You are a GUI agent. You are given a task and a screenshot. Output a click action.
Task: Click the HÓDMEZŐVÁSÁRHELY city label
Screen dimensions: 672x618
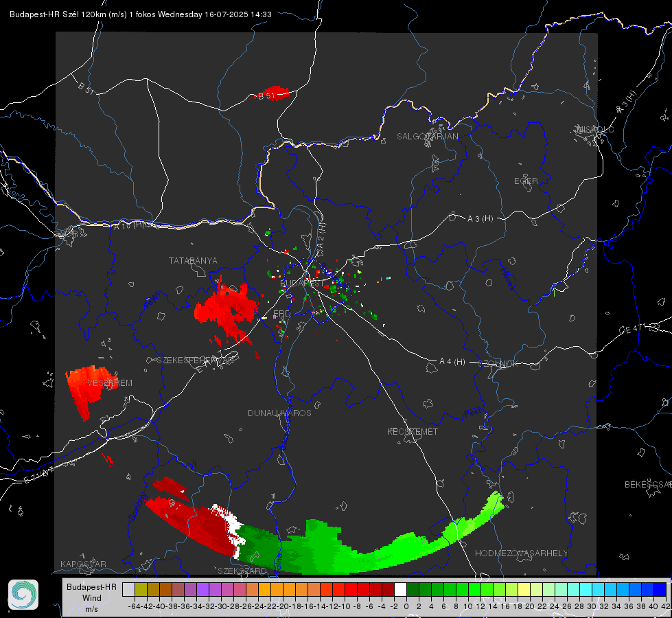pos(521,553)
